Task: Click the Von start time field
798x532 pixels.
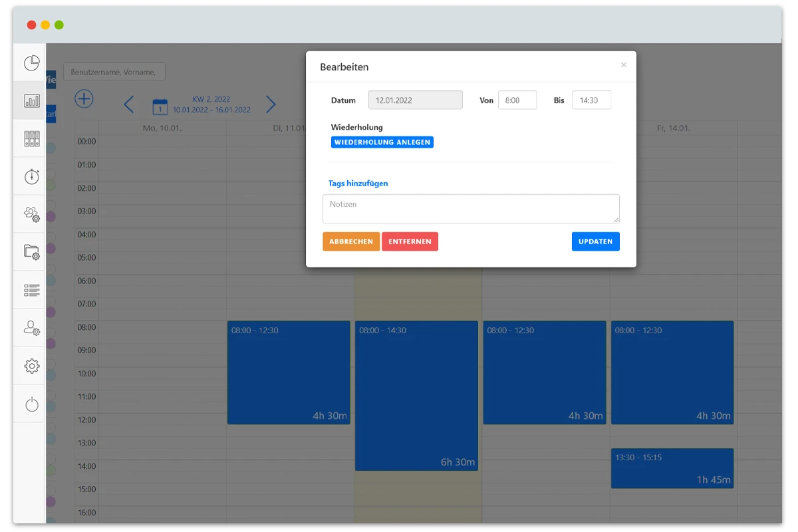Action: 517,100
